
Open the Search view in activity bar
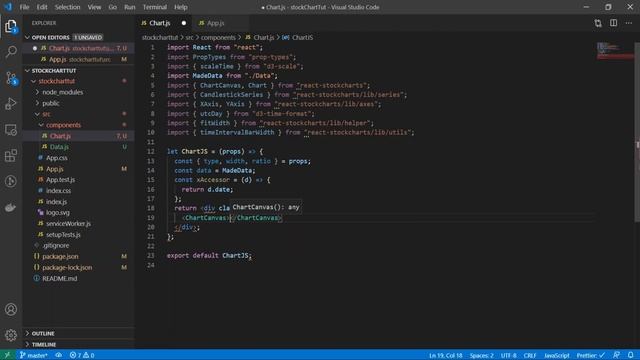pyautogui.click(x=11, y=52)
